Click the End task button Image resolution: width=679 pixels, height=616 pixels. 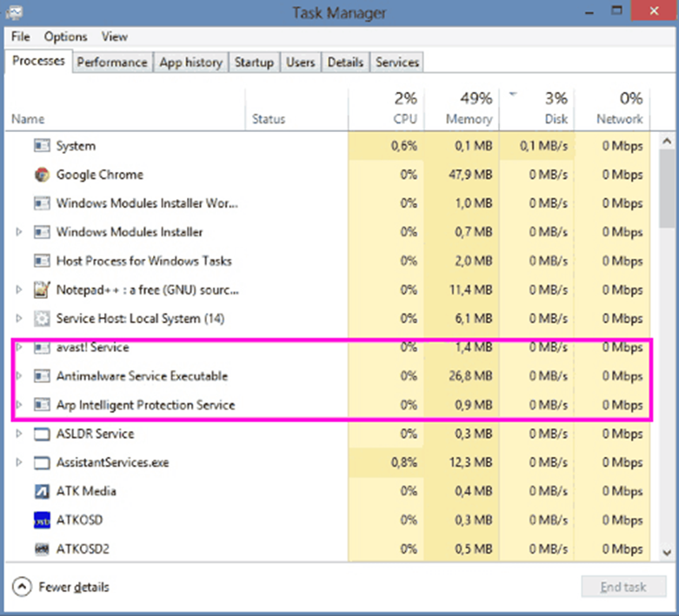(x=623, y=587)
